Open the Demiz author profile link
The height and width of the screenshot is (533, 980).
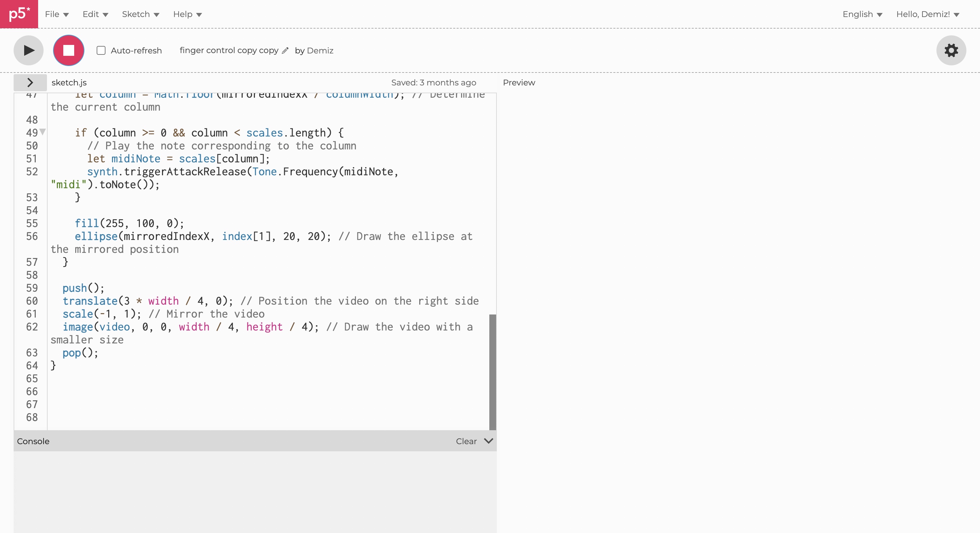tap(320, 51)
